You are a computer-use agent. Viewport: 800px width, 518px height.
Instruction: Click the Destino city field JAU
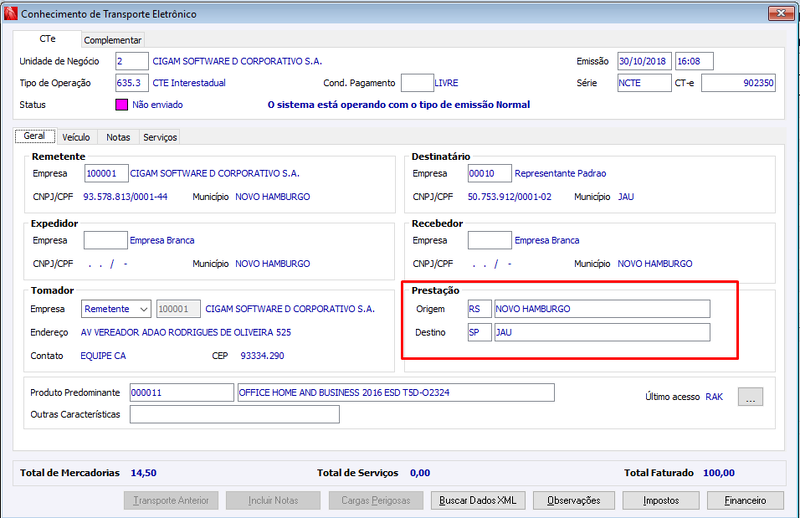tap(602, 332)
